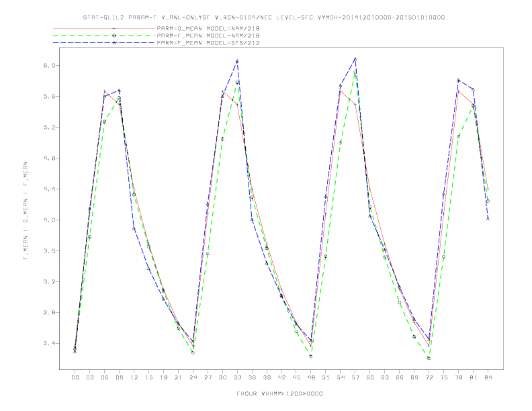Viewport: 532px width, 411px height.
Task: Click x-axis hour label 09
Action: [x=119, y=377]
